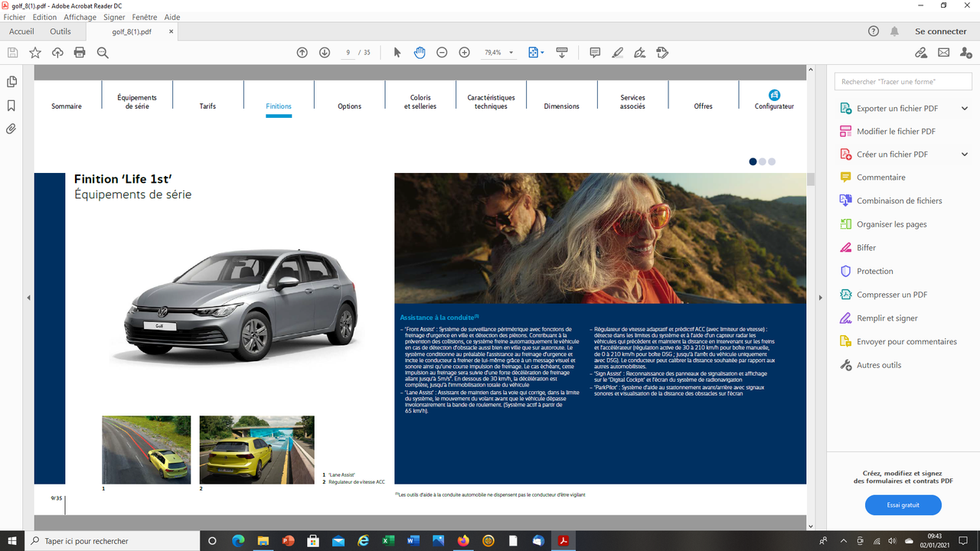Switch to the Outils tab
This screenshot has height=551, width=980.
[x=60, y=31]
